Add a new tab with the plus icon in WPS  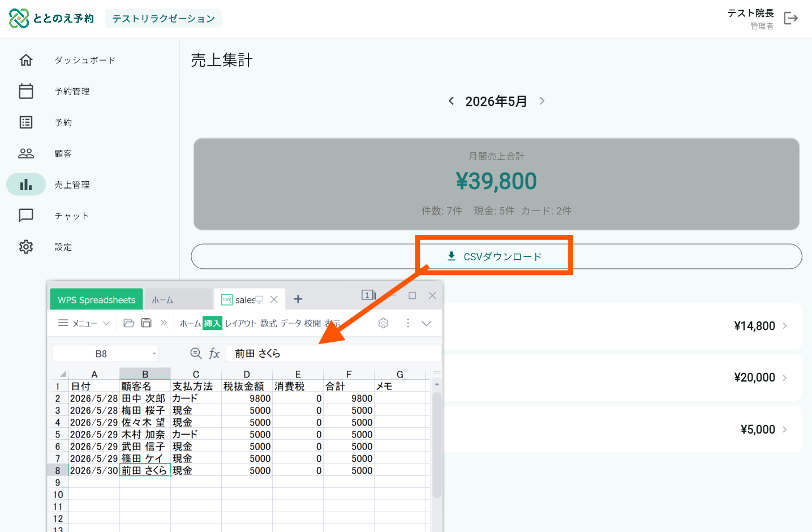coord(298,299)
